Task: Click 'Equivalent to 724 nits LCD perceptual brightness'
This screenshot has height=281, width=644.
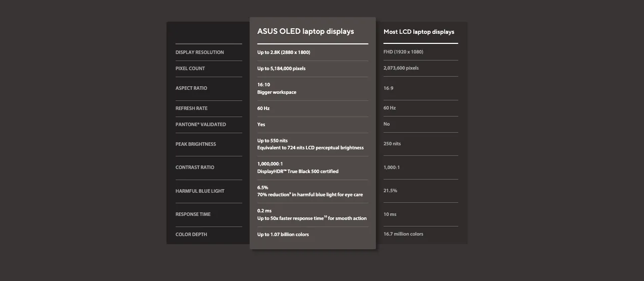Action: tap(310, 148)
